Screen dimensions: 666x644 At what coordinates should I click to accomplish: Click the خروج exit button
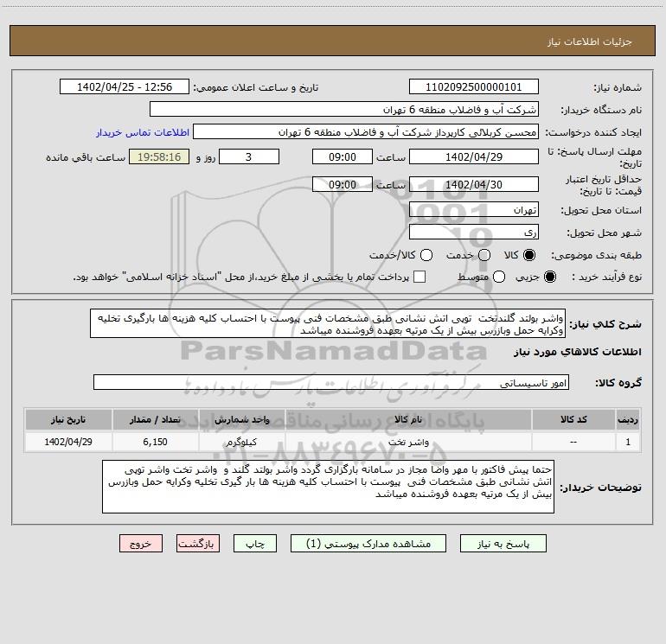141,544
